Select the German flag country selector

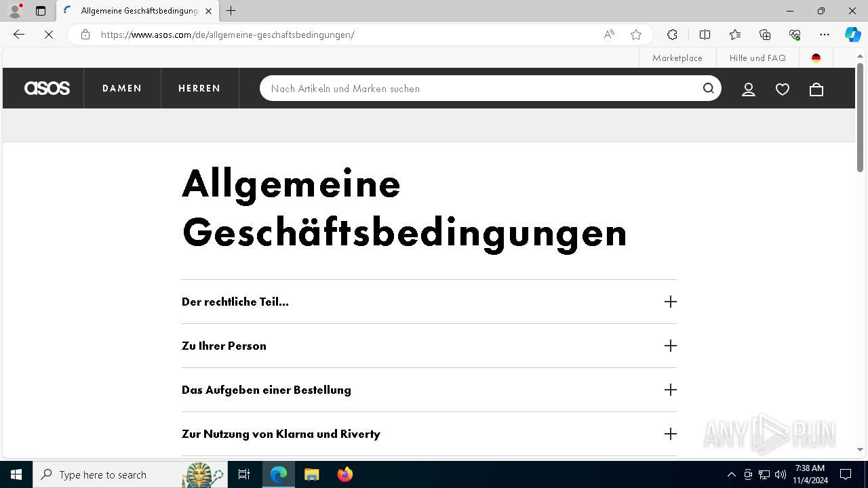pos(816,58)
